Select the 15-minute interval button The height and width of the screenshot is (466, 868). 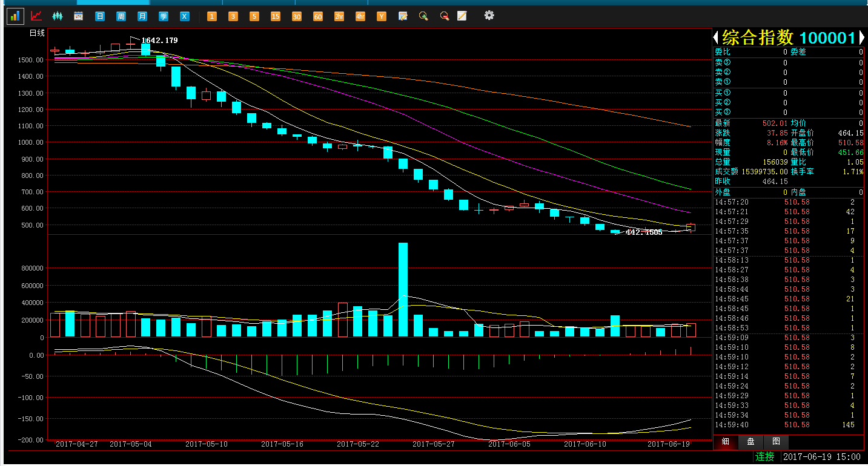[x=276, y=16]
